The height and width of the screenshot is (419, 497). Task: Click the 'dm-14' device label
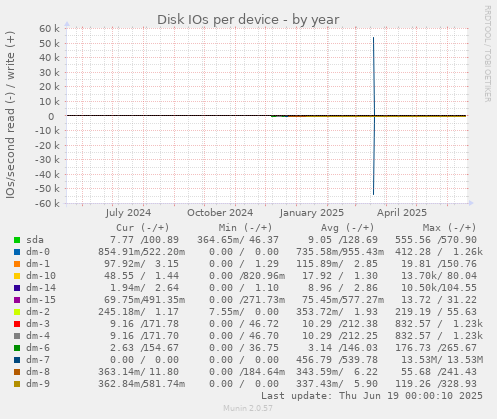pyautogui.click(x=41, y=288)
